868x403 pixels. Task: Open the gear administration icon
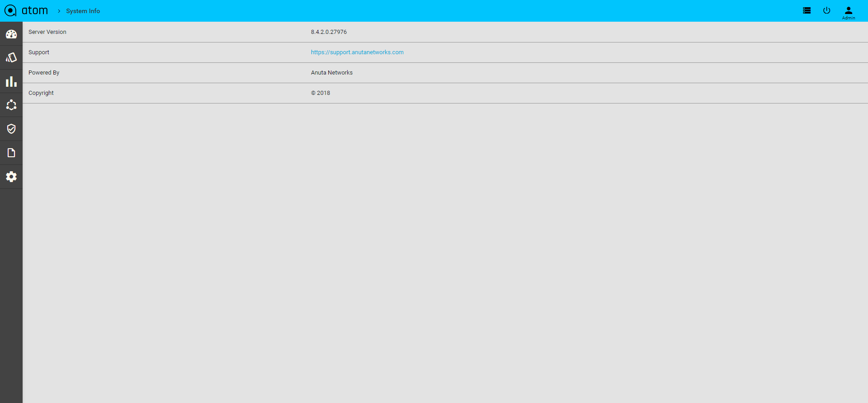click(11, 177)
